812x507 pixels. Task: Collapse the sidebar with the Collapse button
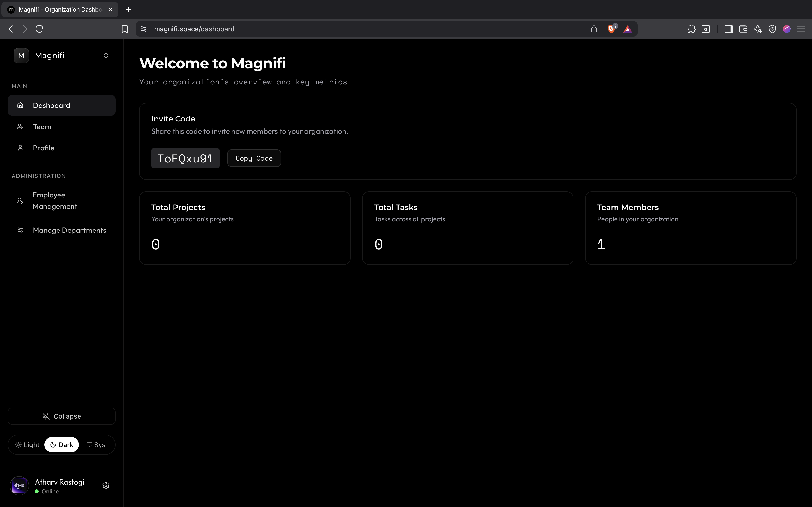pyautogui.click(x=62, y=416)
